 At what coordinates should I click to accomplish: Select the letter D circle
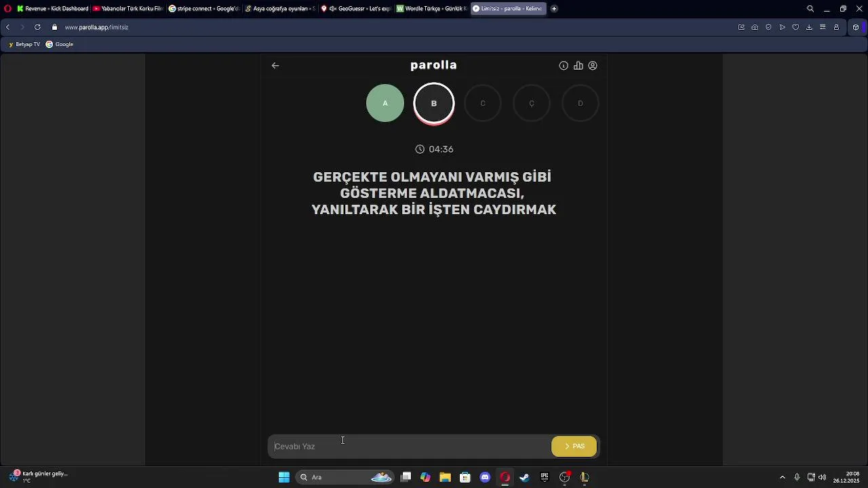580,103
